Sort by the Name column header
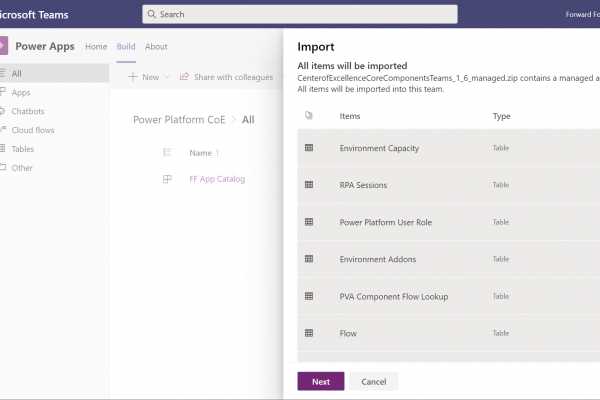 [201, 153]
